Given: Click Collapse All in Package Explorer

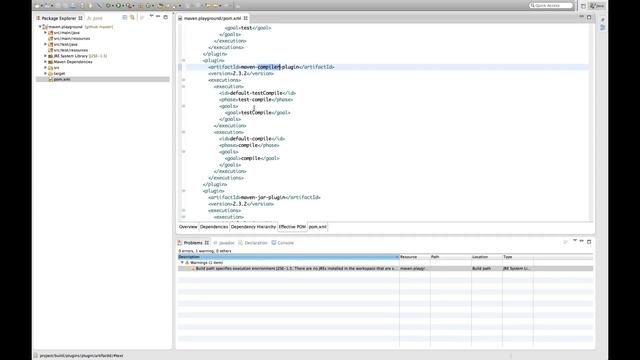Looking at the screenshot, I should click(x=125, y=18).
